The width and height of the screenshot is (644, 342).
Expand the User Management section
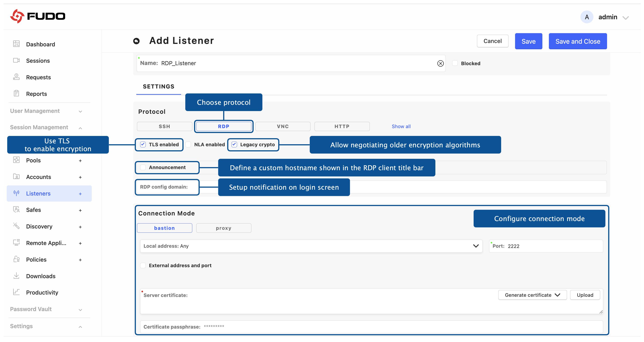click(x=80, y=111)
